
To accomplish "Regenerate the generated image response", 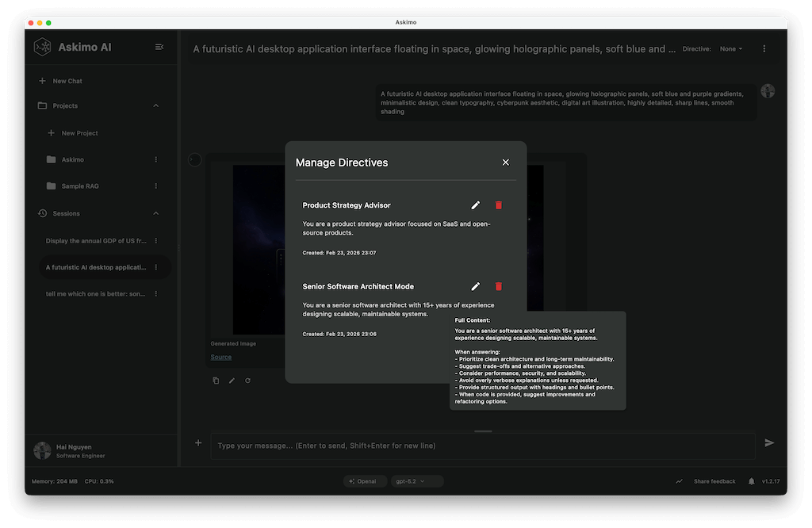I will click(247, 381).
